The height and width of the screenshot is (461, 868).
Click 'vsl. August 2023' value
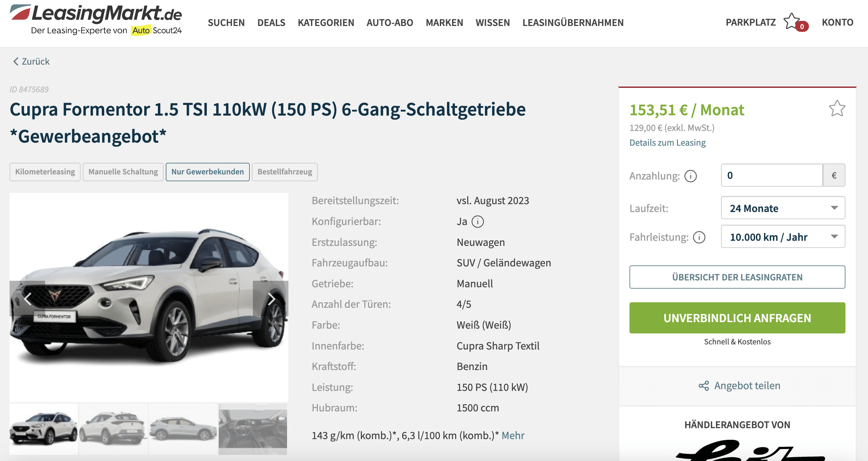click(493, 201)
